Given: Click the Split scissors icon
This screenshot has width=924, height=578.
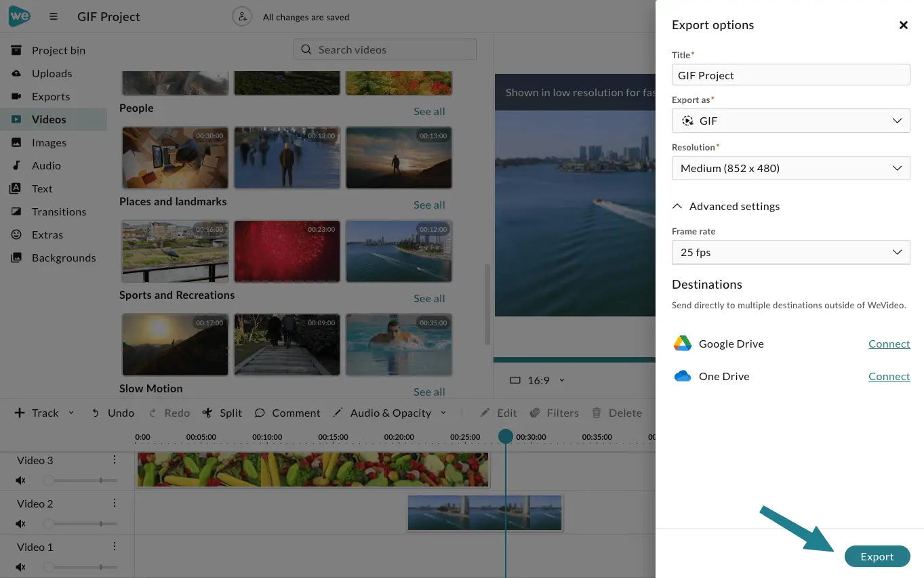Looking at the screenshot, I should 207,413.
